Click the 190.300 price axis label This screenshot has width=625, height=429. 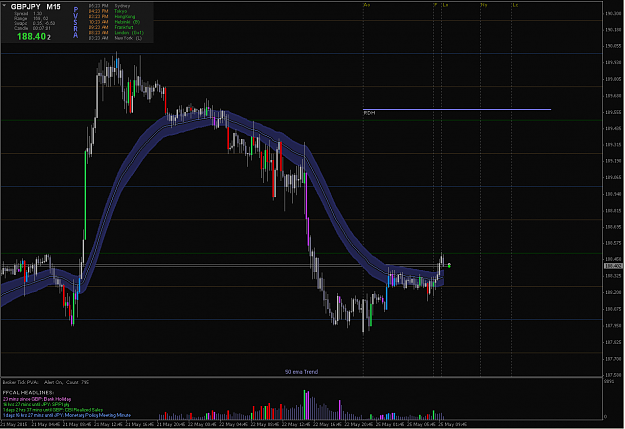613,14
